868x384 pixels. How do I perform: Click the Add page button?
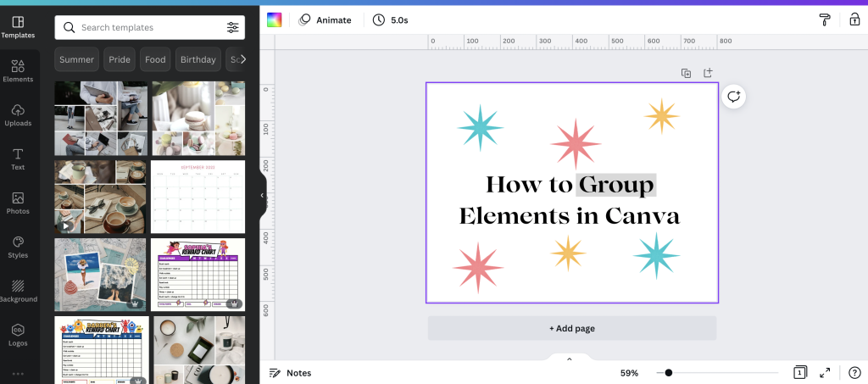571,328
